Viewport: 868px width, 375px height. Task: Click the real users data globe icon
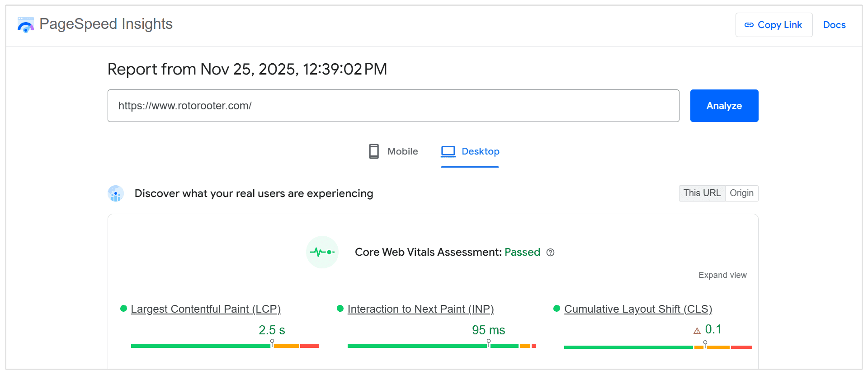116,193
